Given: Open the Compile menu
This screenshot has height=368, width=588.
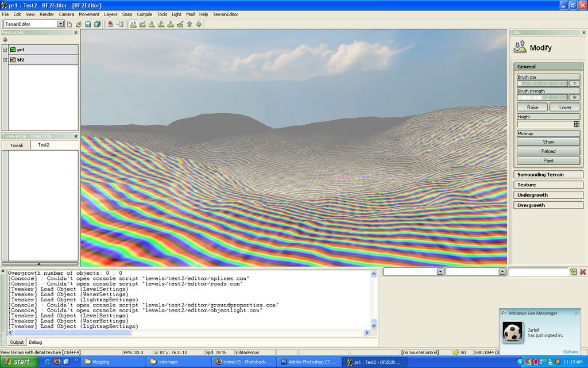Looking at the screenshot, I should coord(144,14).
